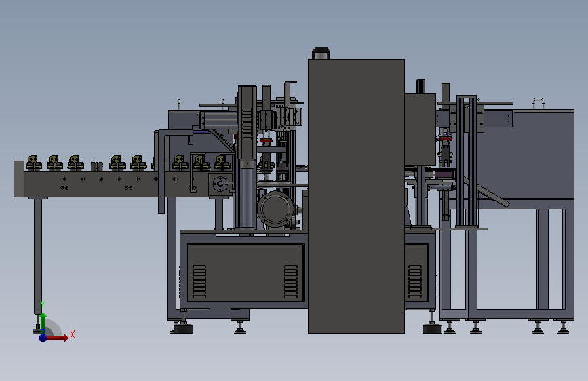This screenshot has height=381, width=588.
Task: Select the conveyor's tall left support leg
Action: coord(38,256)
